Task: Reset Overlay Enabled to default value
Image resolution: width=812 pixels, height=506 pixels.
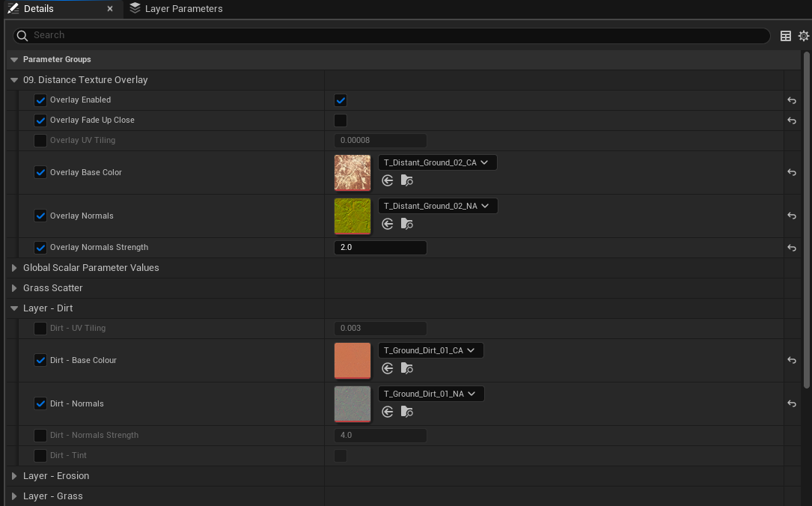Action: [x=791, y=100]
